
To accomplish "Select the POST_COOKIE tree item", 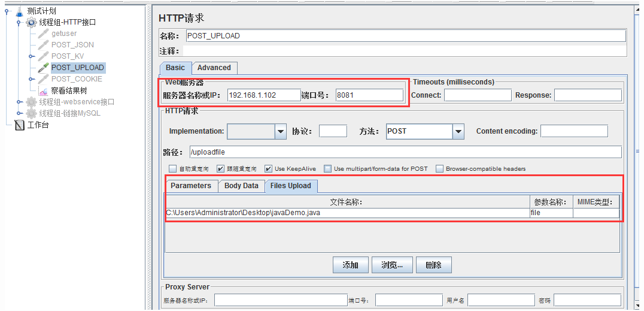I will pyautogui.click(x=77, y=79).
